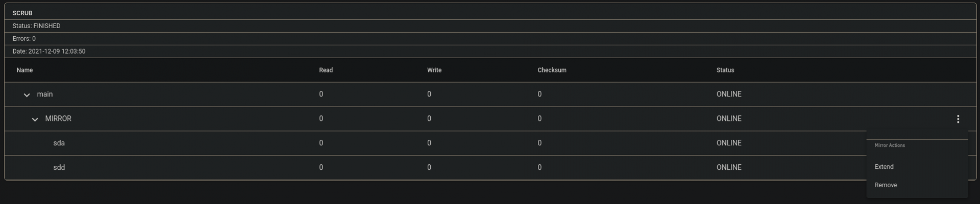Click the Name column header
The height and width of the screenshot is (204, 980).
point(24,70)
